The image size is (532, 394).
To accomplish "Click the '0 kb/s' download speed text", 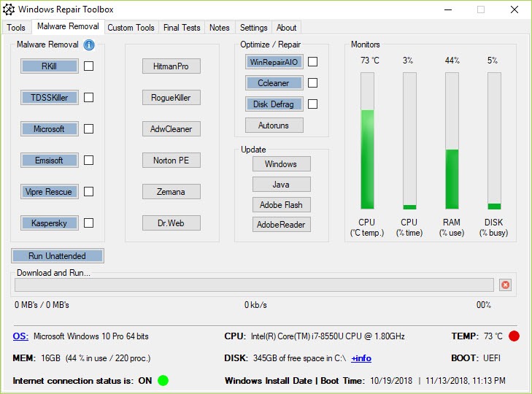I will coord(255,305).
